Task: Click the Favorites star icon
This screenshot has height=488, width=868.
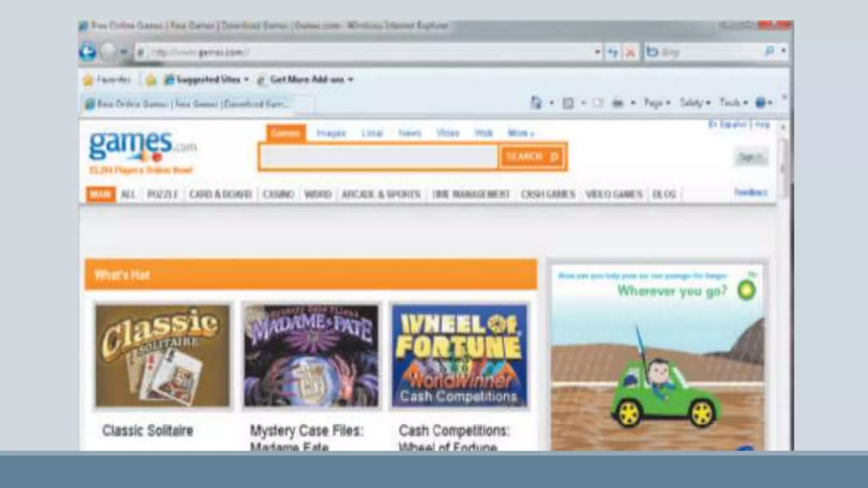Action: [88, 80]
